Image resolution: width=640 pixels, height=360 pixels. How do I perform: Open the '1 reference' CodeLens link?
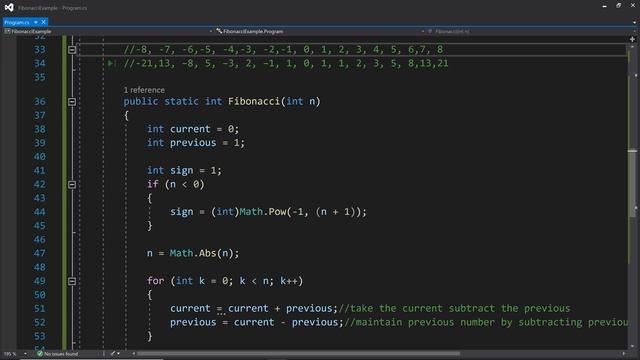coord(144,90)
